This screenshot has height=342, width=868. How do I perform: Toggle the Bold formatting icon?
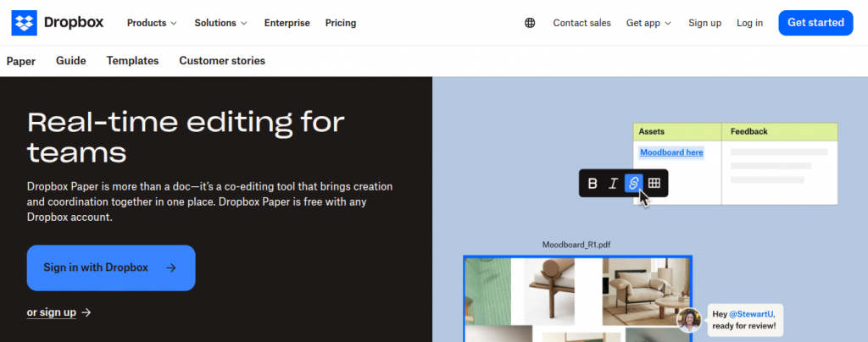coord(593,184)
